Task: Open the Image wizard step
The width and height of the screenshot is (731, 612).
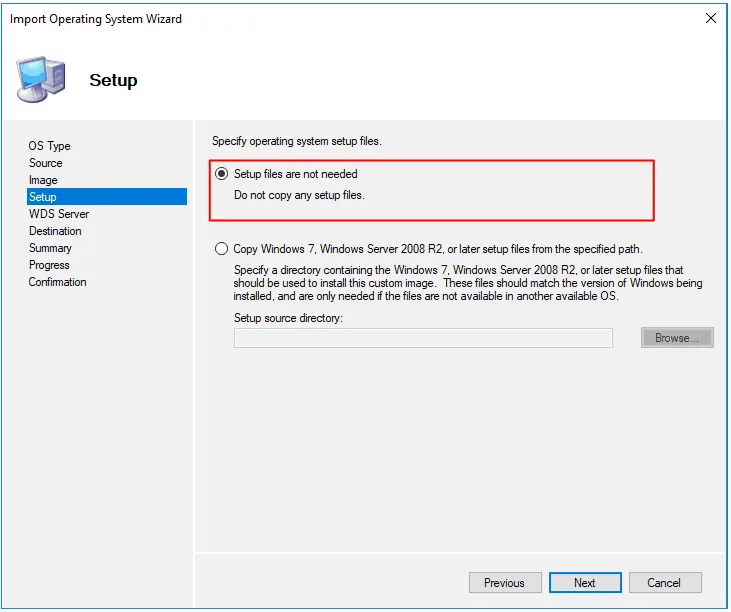Action: tap(43, 180)
